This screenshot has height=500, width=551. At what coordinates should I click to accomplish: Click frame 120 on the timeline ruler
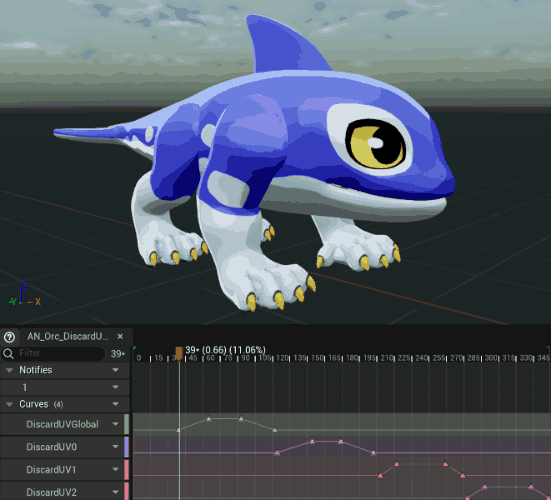282,358
